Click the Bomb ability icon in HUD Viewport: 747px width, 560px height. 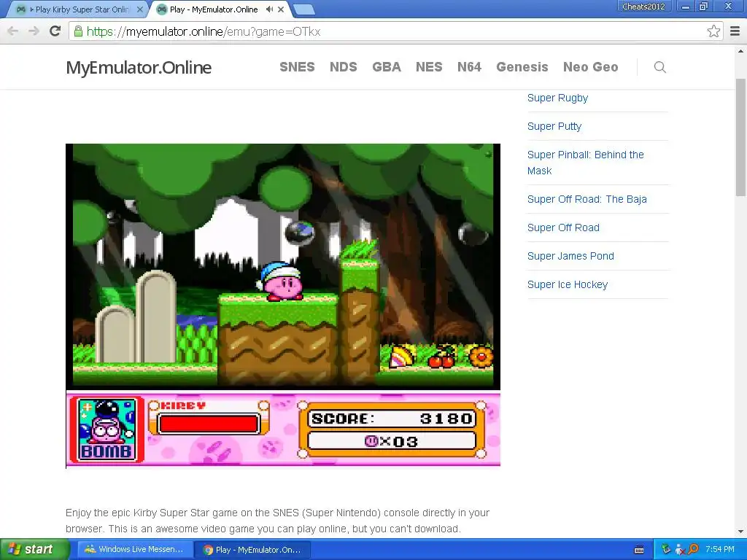[x=107, y=430]
